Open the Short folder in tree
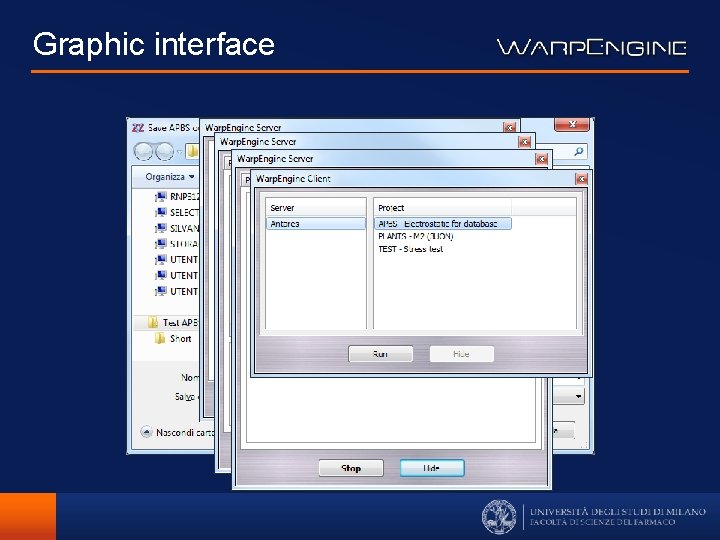The image size is (720, 540). (173, 338)
